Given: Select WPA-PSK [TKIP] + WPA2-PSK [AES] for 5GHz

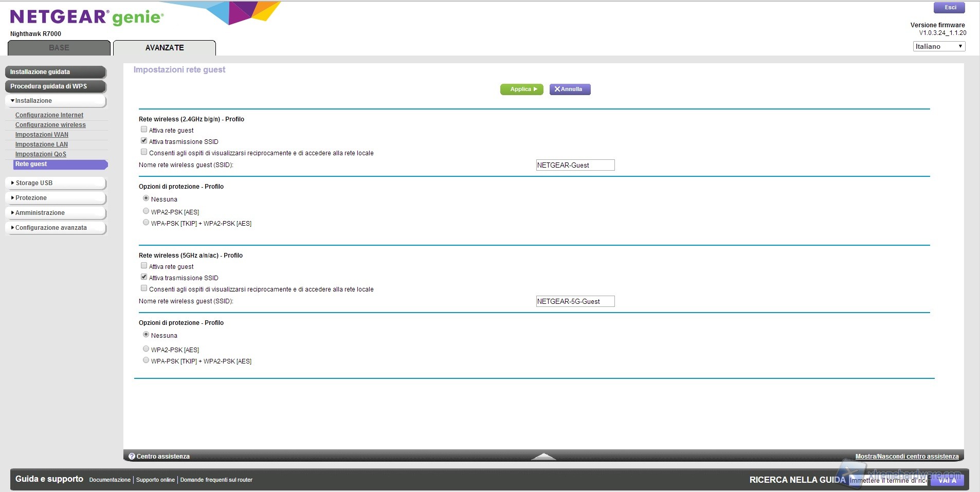Looking at the screenshot, I should tap(146, 360).
